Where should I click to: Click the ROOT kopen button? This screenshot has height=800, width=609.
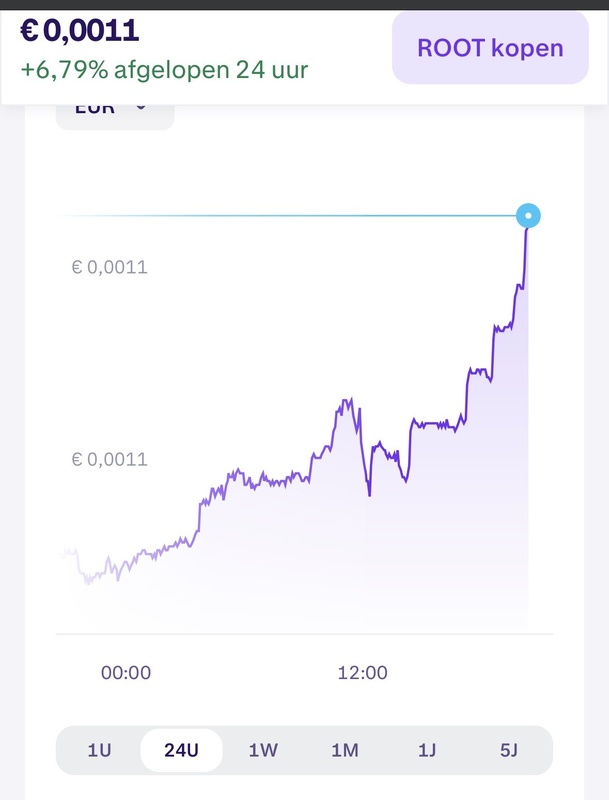[490, 48]
